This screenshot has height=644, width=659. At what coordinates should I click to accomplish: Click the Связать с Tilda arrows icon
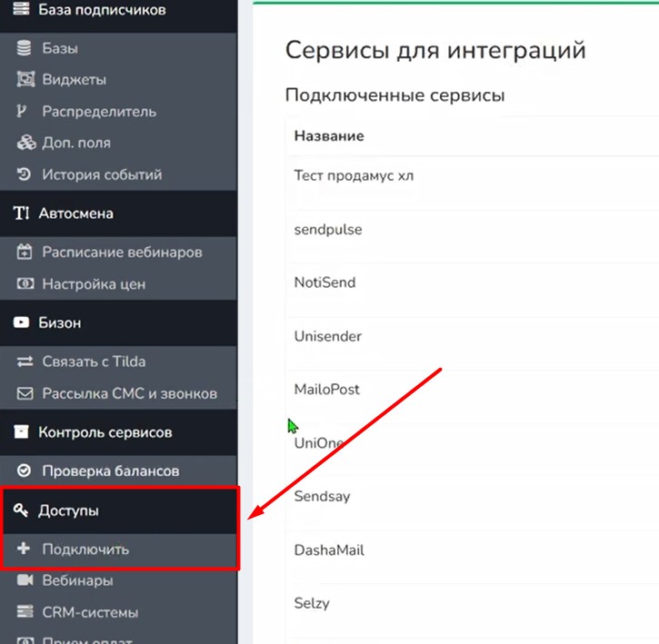[25, 362]
